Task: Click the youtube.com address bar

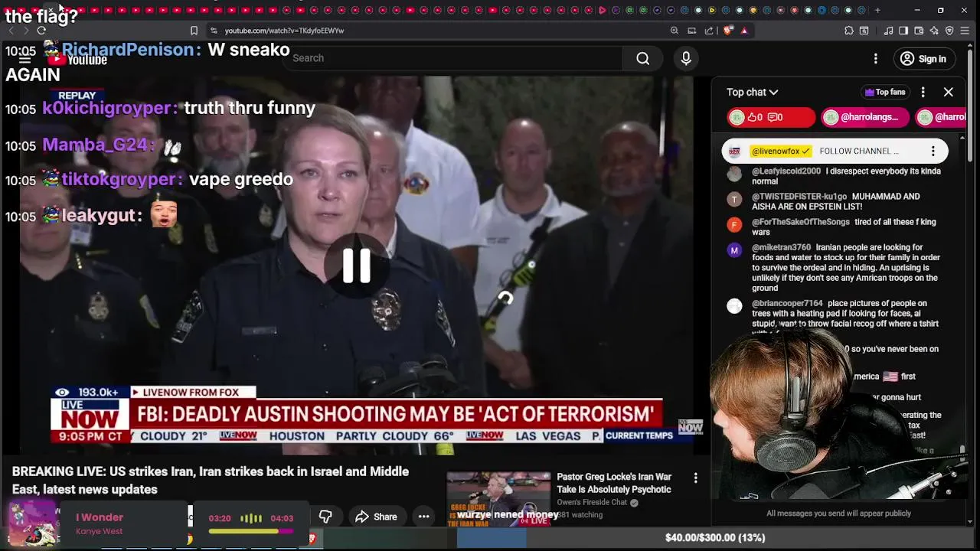Action: tap(436, 31)
